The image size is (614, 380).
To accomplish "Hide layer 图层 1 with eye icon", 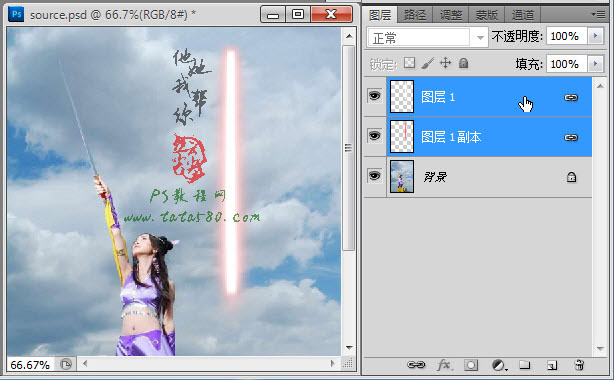I will (x=375, y=96).
